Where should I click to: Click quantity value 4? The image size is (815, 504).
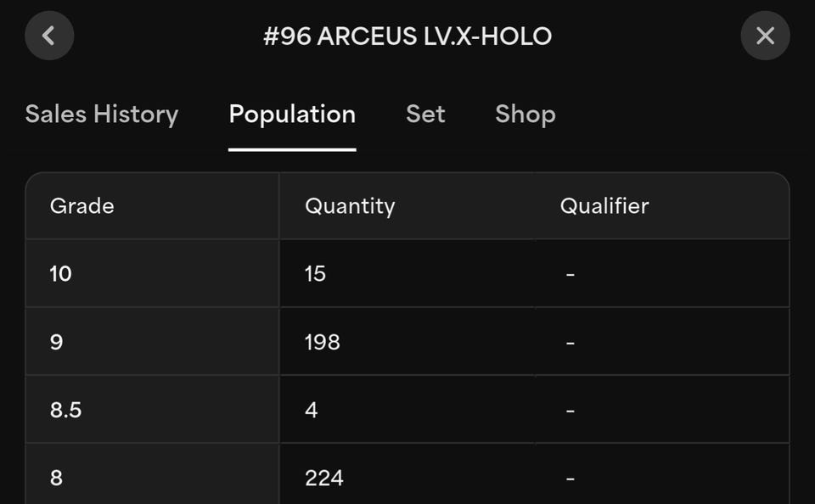(x=312, y=410)
